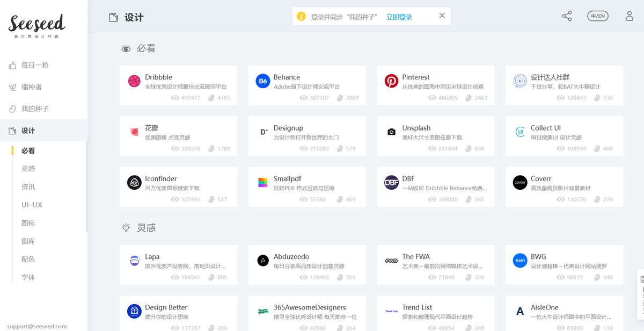This screenshot has height=331, width=644.
Task: Click the Smallpdf description 玩转PDF 格式互转与压缩
Action: 304,188
